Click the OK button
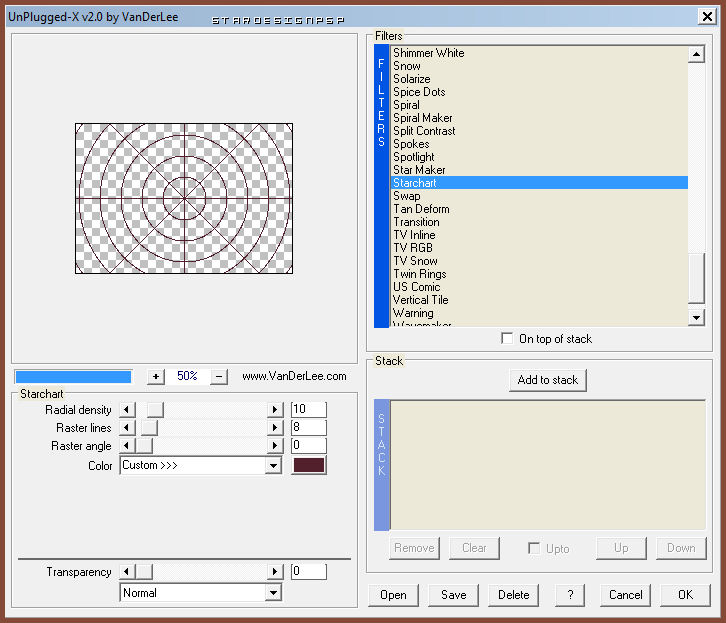This screenshot has height=623, width=726. (x=685, y=595)
